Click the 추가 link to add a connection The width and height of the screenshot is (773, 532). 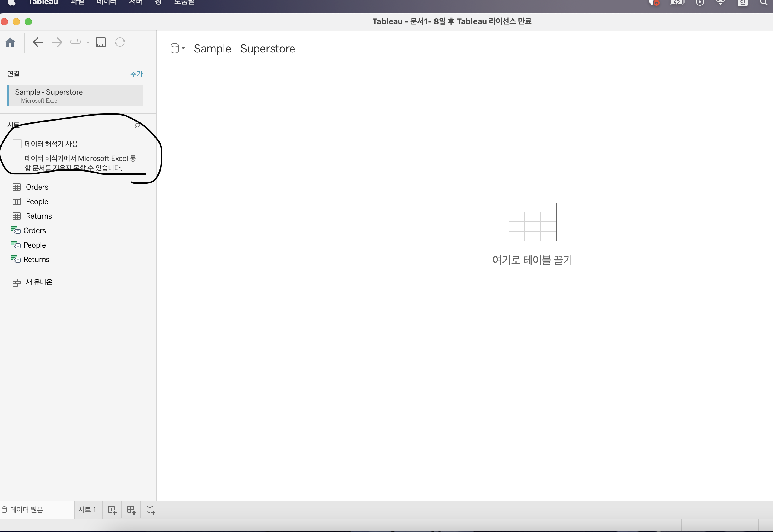[136, 74]
